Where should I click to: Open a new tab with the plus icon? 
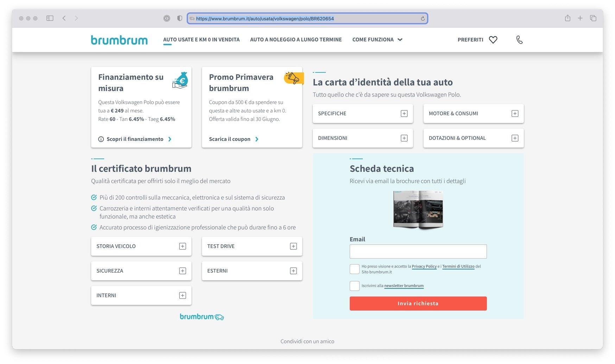(580, 18)
